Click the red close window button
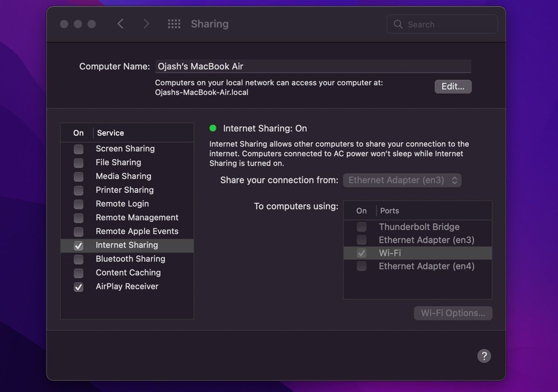Image resolution: width=558 pixels, height=392 pixels. pos(64,24)
